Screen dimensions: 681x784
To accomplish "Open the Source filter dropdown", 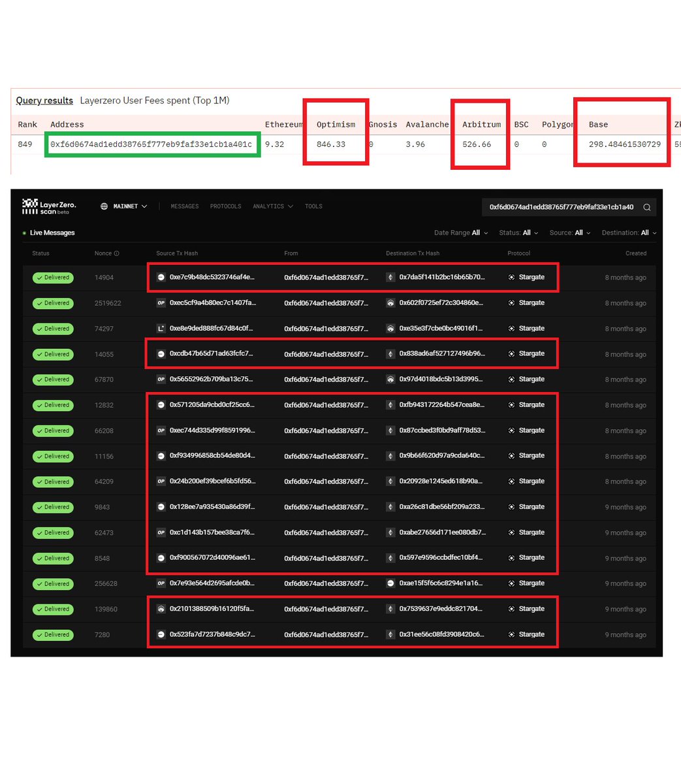I will pyautogui.click(x=569, y=233).
